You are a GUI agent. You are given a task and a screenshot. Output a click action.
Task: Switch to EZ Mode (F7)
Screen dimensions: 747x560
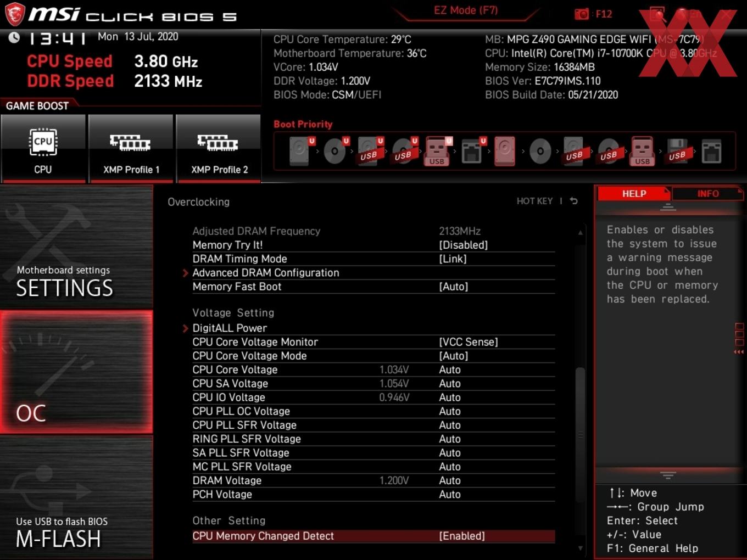(466, 10)
